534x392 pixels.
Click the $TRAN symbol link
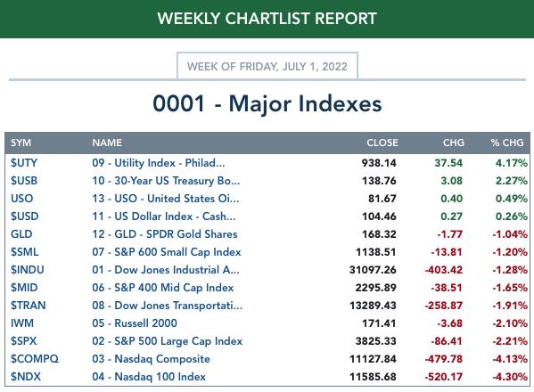tap(28, 306)
